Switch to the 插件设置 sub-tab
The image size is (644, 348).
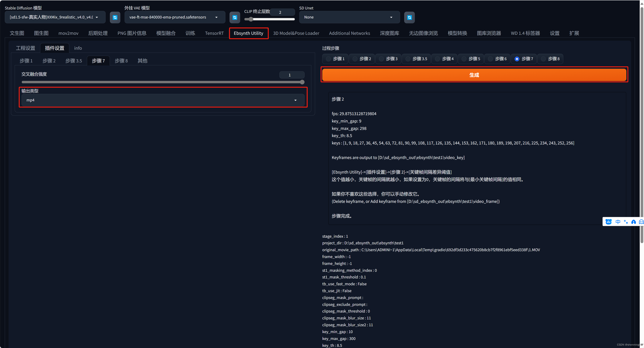pos(55,48)
